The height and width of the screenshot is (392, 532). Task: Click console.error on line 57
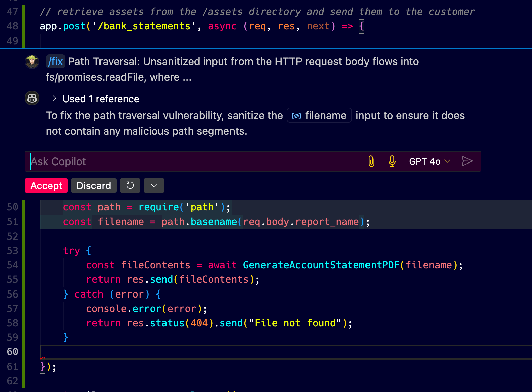pos(124,309)
